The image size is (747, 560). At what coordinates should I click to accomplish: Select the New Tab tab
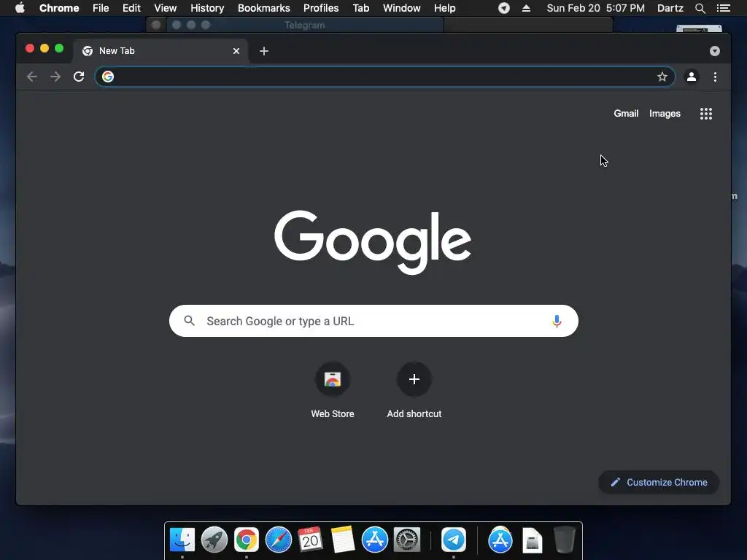[160, 51]
